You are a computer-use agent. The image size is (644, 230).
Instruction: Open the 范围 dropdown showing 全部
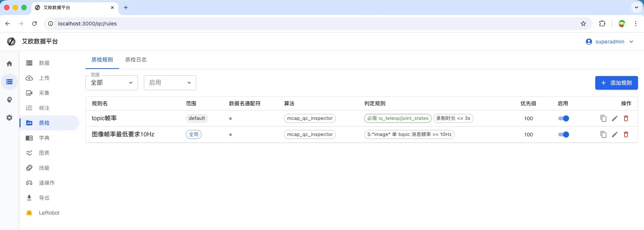pyautogui.click(x=111, y=83)
